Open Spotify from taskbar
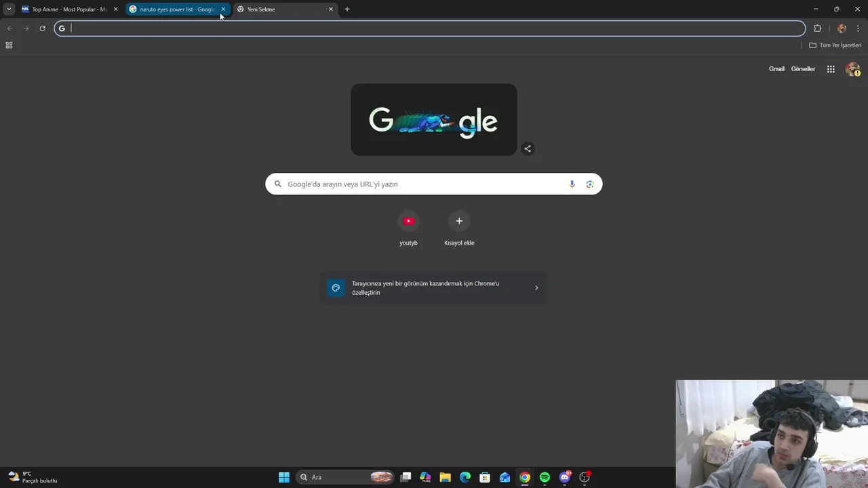The height and width of the screenshot is (488, 868). coord(545,477)
